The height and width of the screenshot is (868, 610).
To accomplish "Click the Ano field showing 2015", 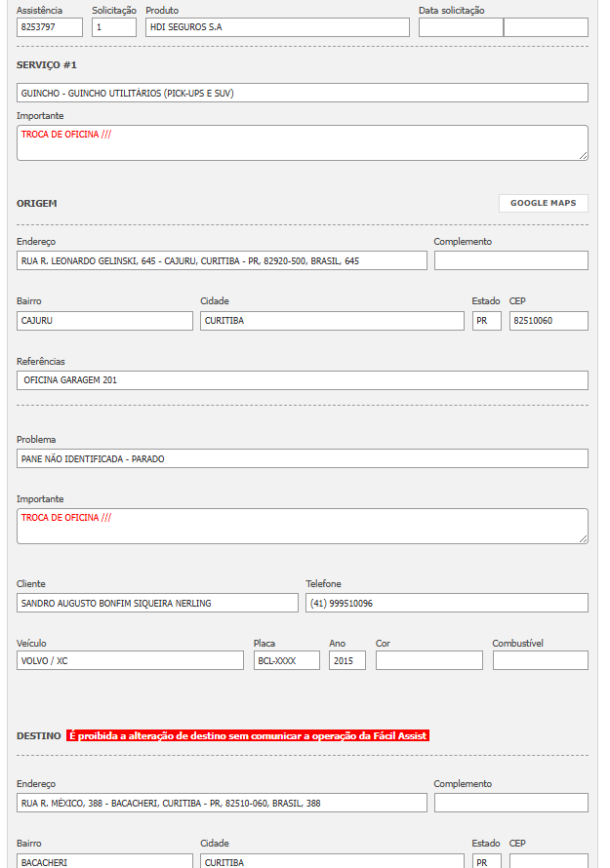I will 346,660.
